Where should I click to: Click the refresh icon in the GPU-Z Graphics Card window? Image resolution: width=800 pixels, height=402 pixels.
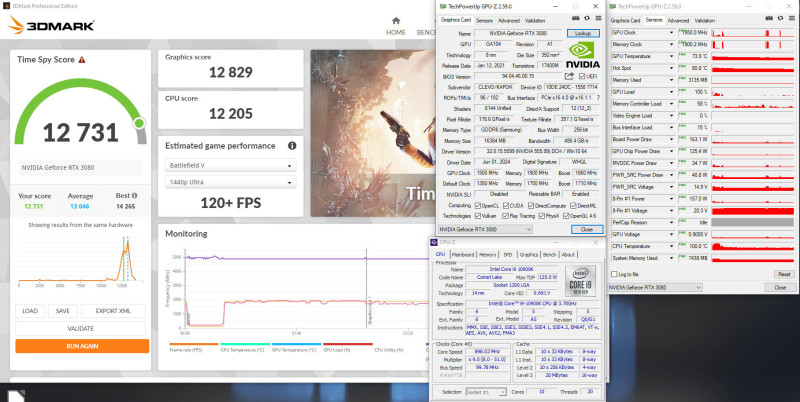tap(587, 18)
